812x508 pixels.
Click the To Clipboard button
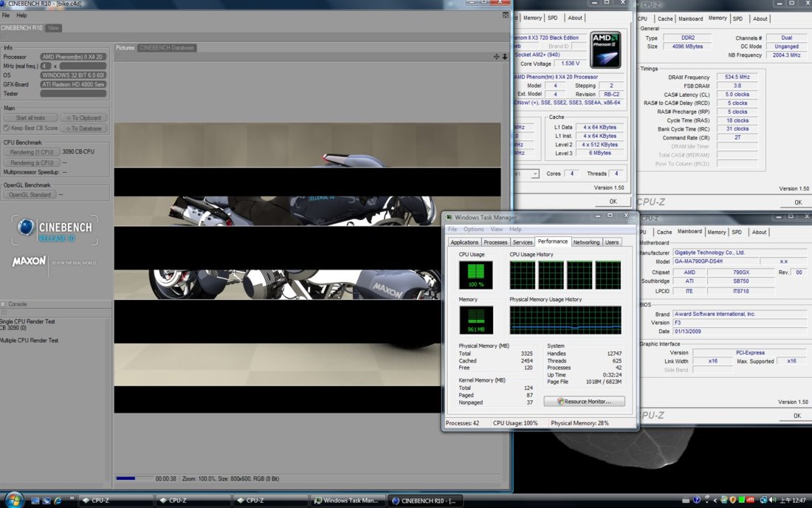tap(84, 118)
